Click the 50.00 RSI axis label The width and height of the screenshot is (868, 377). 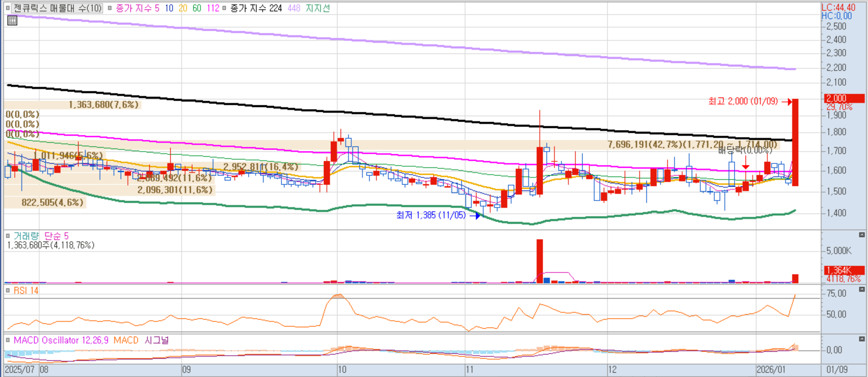tap(836, 315)
